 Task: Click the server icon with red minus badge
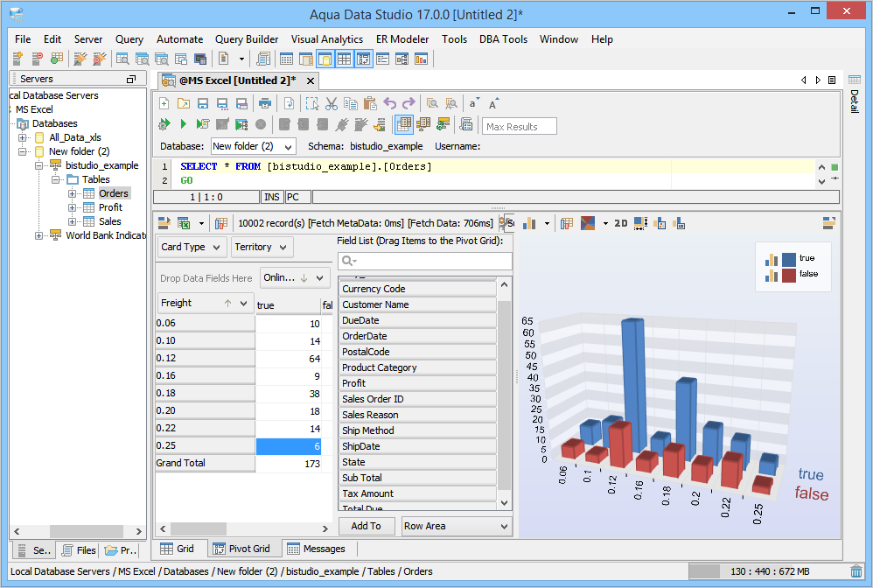pos(37,59)
